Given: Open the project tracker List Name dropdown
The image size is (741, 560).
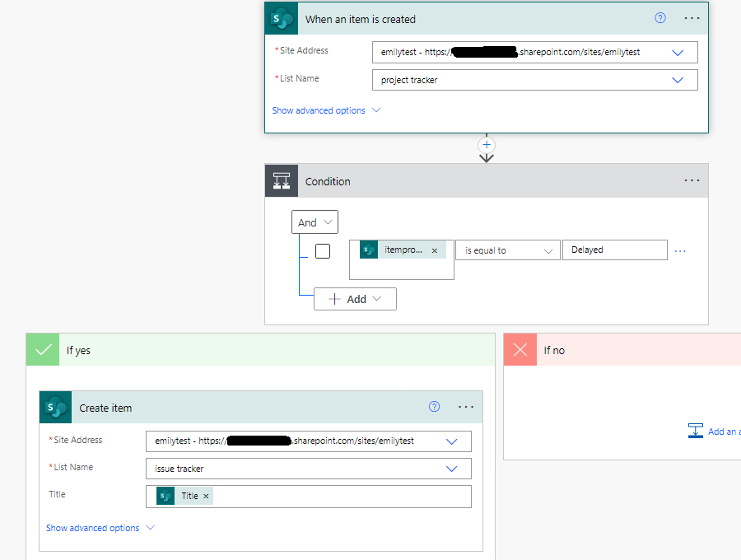Looking at the screenshot, I should (x=678, y=80).
